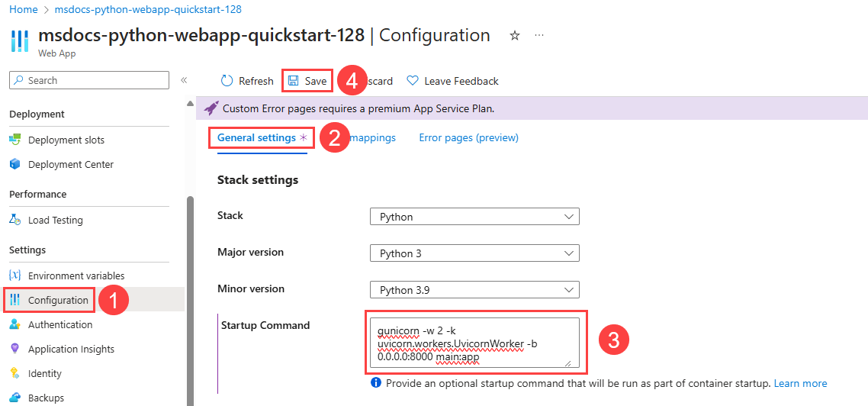Favorite this page with star icon

point(515,36)
